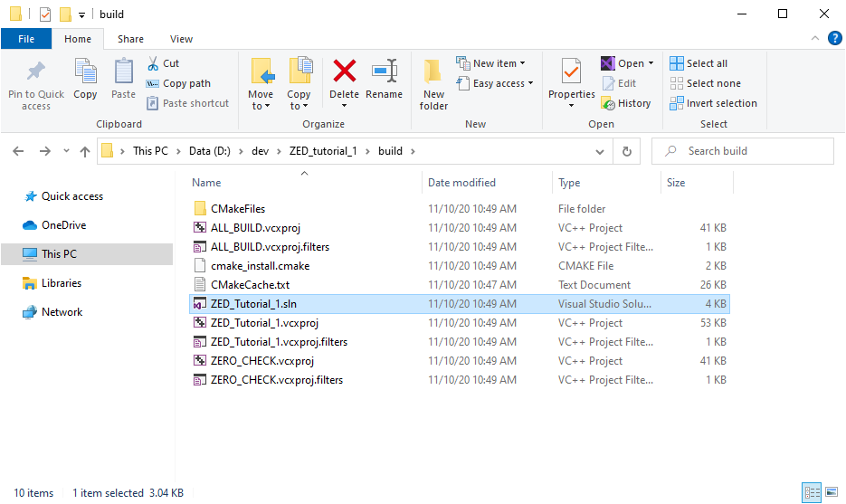This screenshot has width=846, height=504.
Task: Click Select none
Action: pyautogui.click(x=705, y=83)
